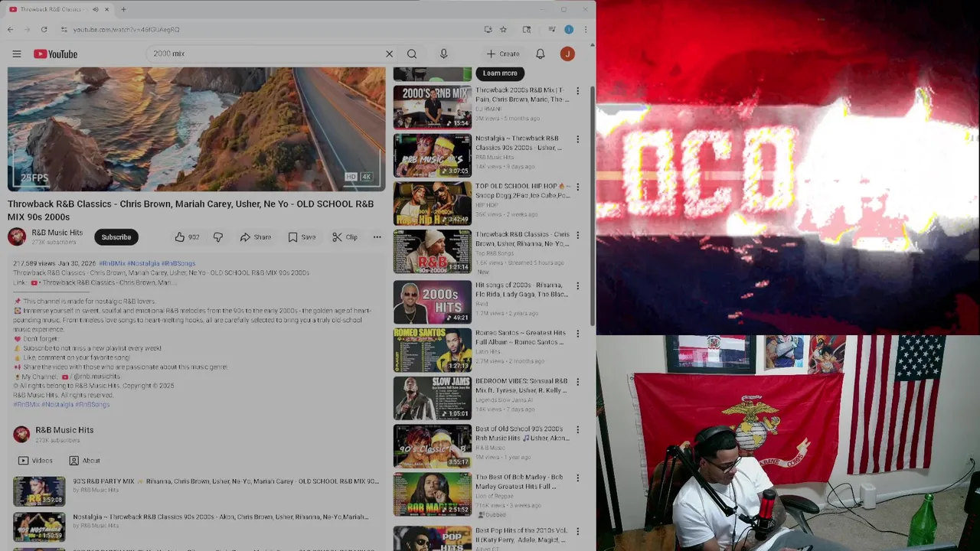Open the browser profile icon in toolbar
980x551 pixels.
[569, 29]
